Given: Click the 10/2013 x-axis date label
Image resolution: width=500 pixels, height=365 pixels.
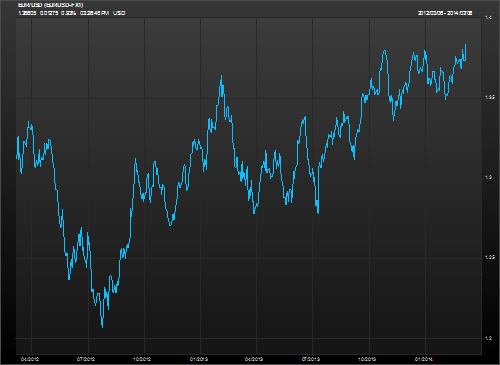Looking at the screenshot, I should (367, 359).
